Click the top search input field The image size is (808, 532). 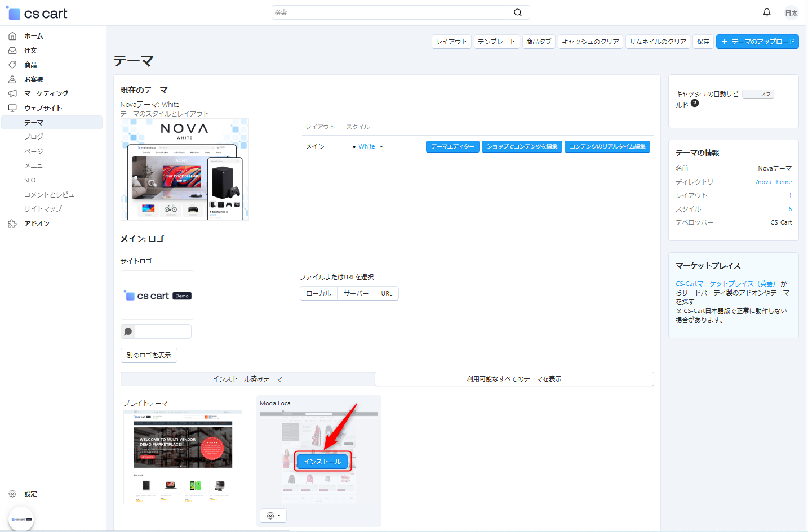(392, 12)
